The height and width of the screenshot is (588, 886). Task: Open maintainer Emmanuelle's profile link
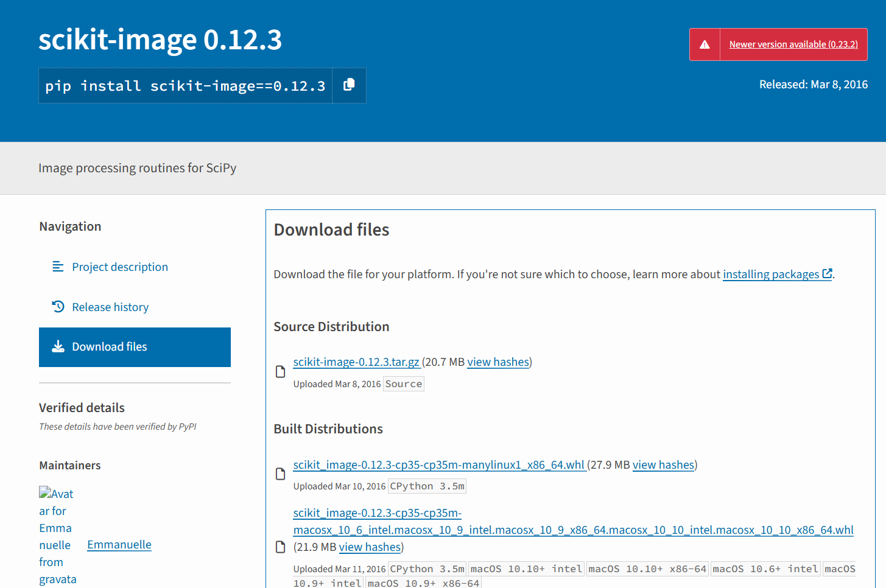pyautogui.click(x=119, y=545)
